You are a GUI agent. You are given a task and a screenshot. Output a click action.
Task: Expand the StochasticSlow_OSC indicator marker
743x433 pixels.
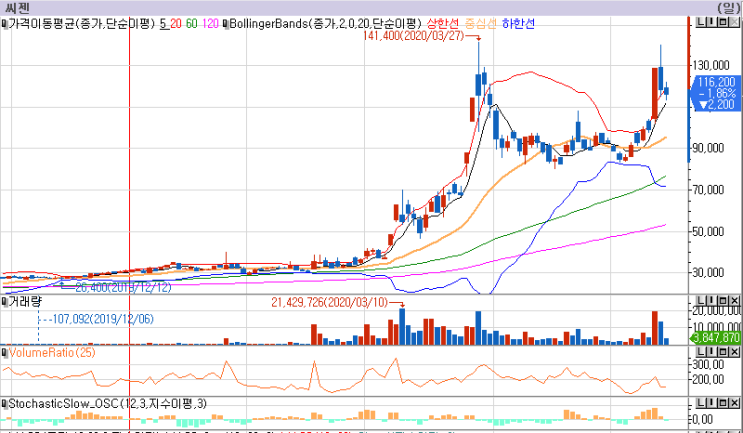tap(5, 404)
